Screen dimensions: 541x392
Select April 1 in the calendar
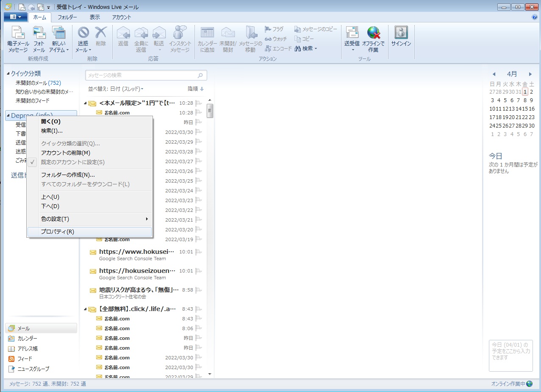[525, 92]
